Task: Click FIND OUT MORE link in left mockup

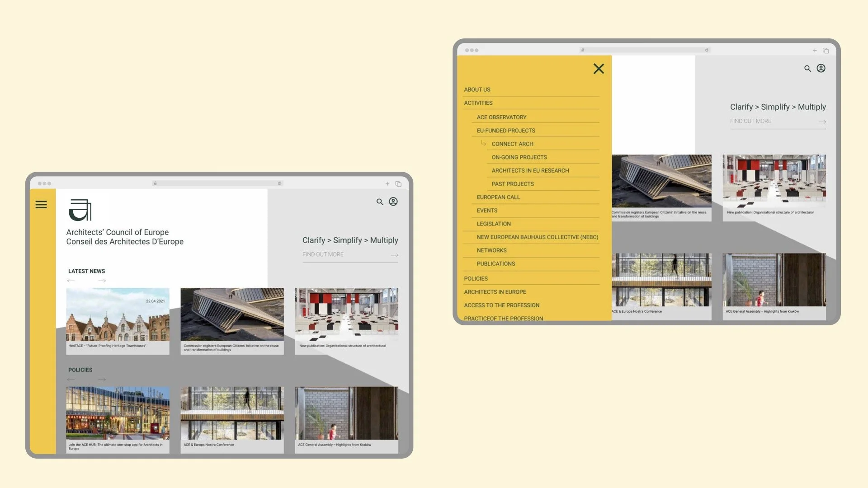Action: [x=323, y=255]
